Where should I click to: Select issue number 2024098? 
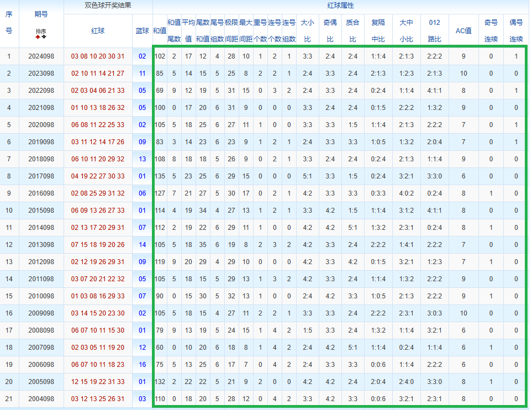[41, 56]
